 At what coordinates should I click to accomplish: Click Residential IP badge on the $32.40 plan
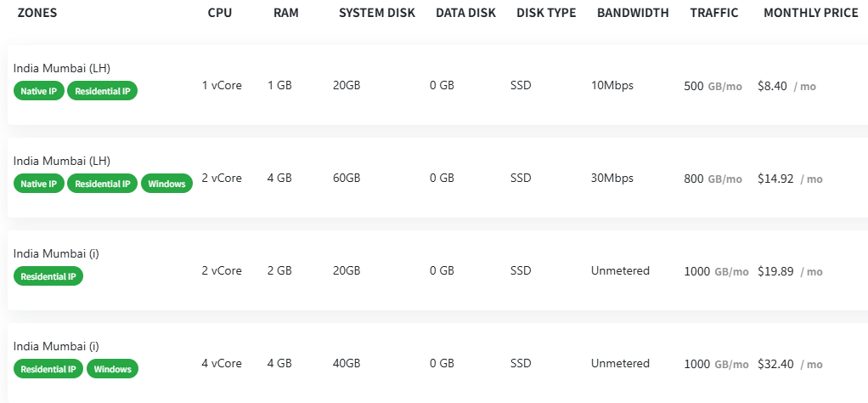coord(48,369)
